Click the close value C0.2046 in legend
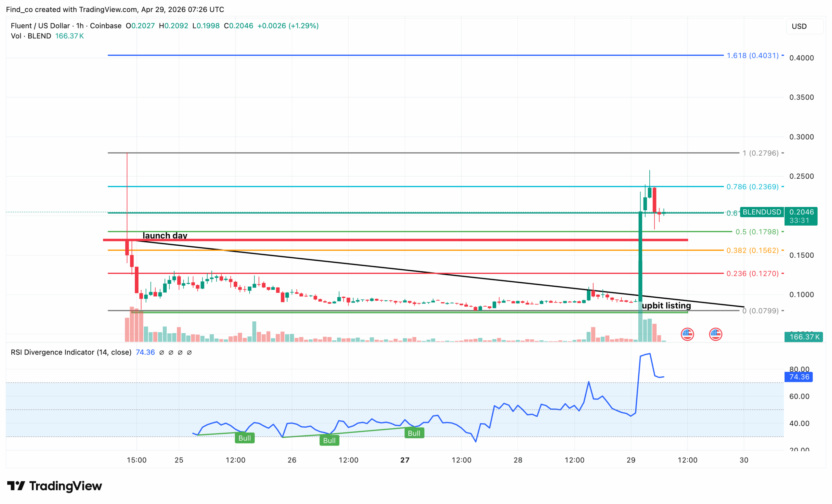 pyautogui.click(x=239, y=26)
